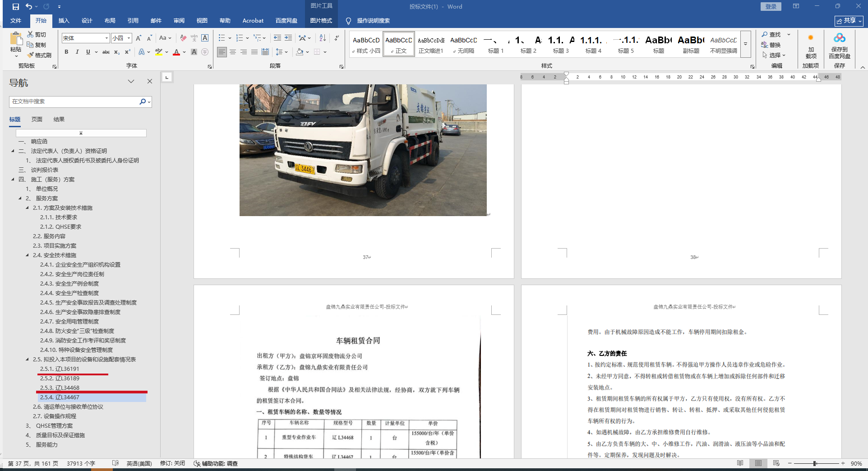Viewport: 868px width, 471px height.
Task: Toggle italic formatting
Action: [77, 52]
